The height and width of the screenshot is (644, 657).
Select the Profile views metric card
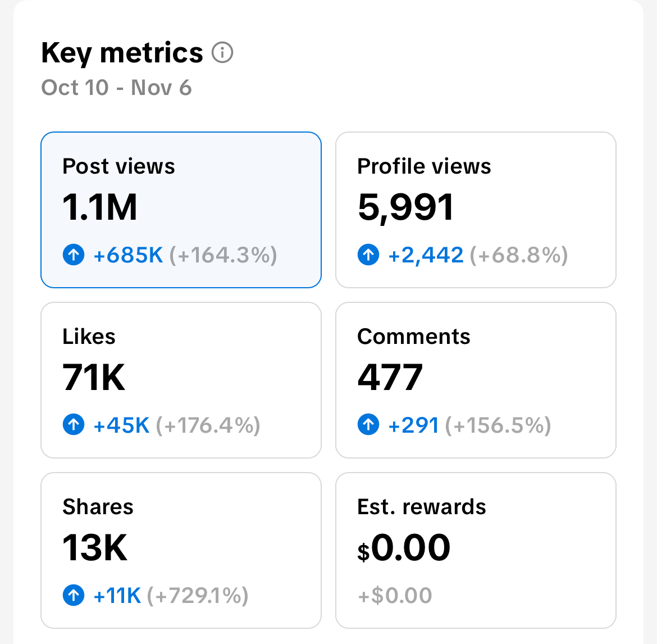point(476,209)
